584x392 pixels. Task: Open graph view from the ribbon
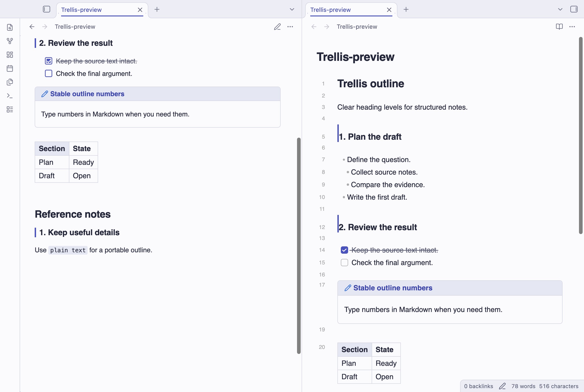pyautogui.click(x=10, y=41)
